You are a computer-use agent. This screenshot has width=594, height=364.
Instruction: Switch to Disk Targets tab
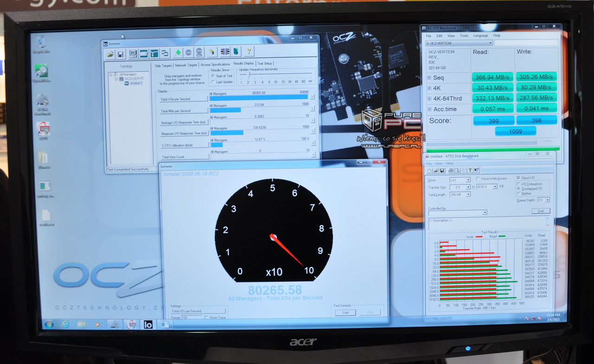coord(163,65)
